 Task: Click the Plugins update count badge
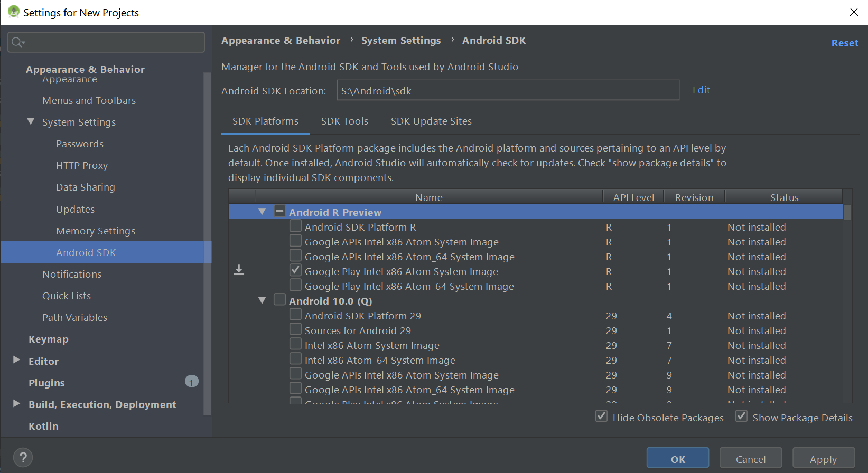click(x=192, y=381)
